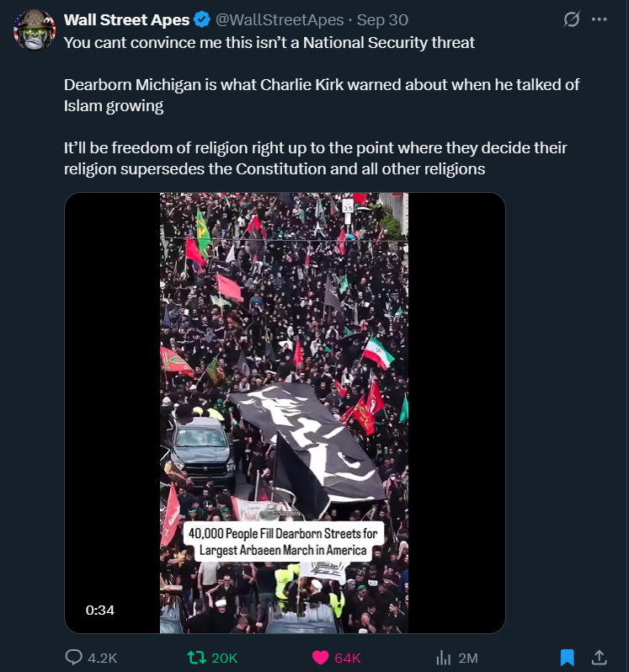The width and height of the screenshot is (629, 672).
Task: Click the 0:34 video duration label
Action: coord(100,610)
